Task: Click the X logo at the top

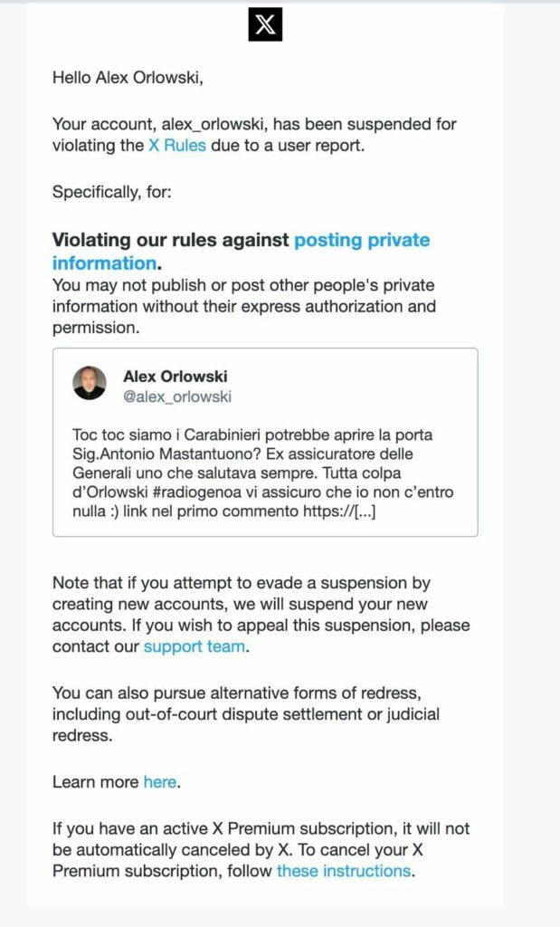Action: point(265,24)
